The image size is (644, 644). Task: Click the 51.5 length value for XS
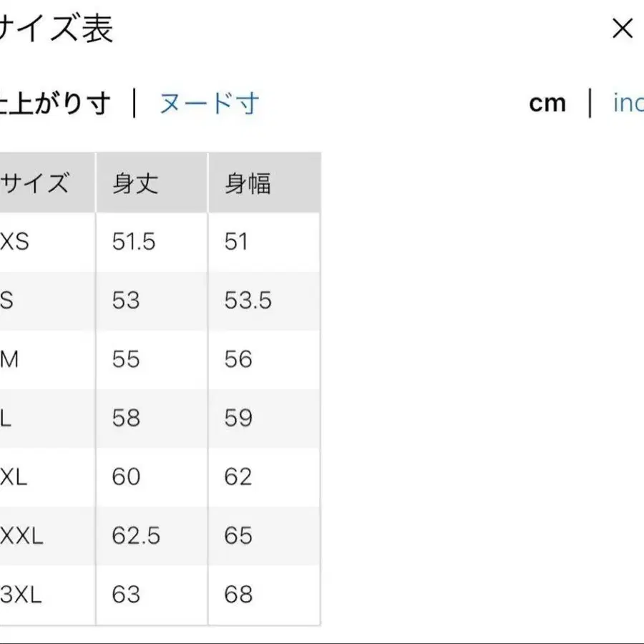[x=135, y=241]
